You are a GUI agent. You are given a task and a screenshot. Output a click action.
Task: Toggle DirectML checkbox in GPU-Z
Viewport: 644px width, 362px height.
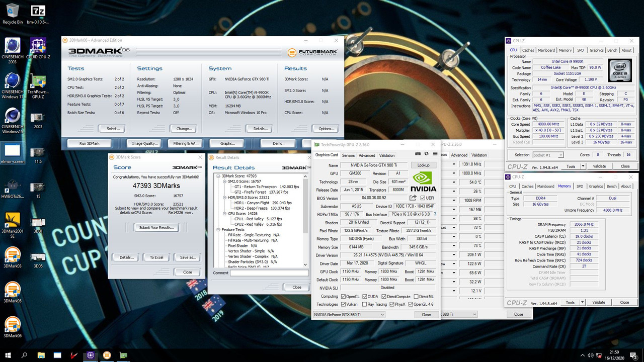click(416, 297)
